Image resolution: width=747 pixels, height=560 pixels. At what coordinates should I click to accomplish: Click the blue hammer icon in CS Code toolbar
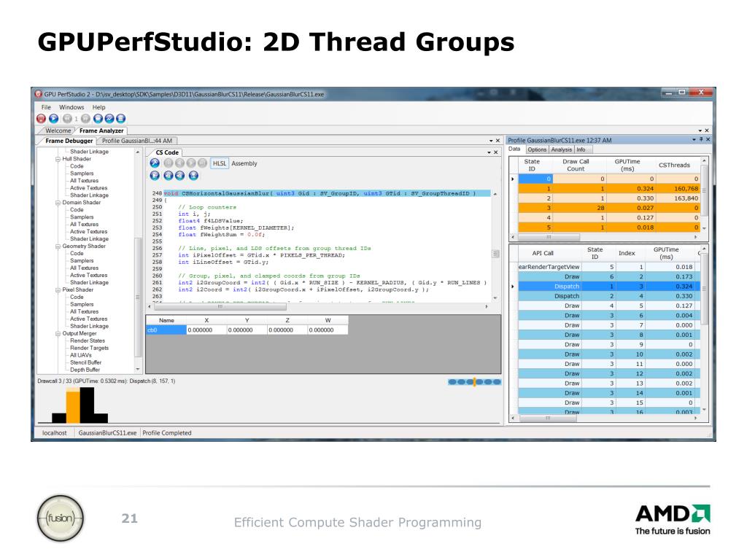coord(155,163)
